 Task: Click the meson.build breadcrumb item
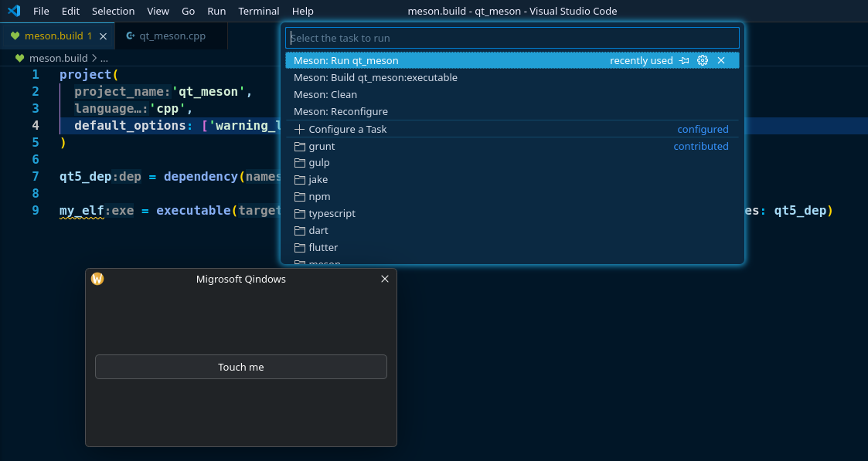tap(58, 58)
